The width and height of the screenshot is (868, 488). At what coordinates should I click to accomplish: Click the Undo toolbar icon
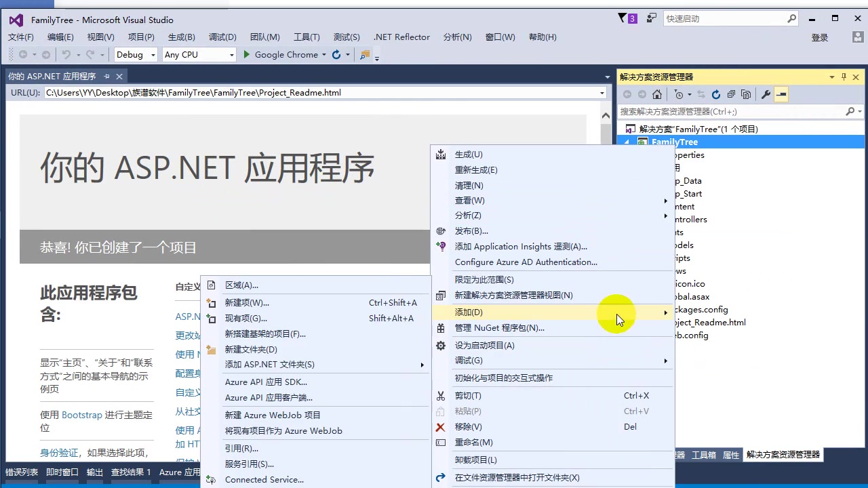coord(66,55)
